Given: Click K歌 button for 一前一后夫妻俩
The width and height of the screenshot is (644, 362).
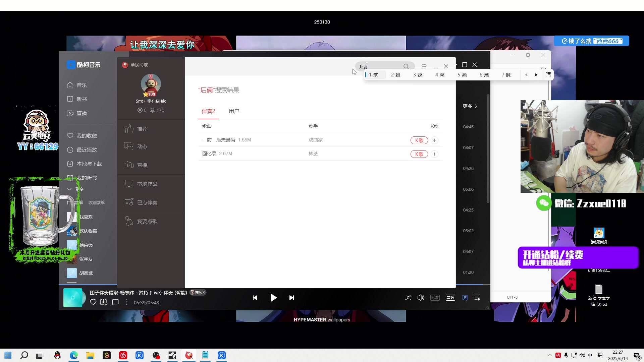Looking at the screenshot, I should [x=419, y=140].
